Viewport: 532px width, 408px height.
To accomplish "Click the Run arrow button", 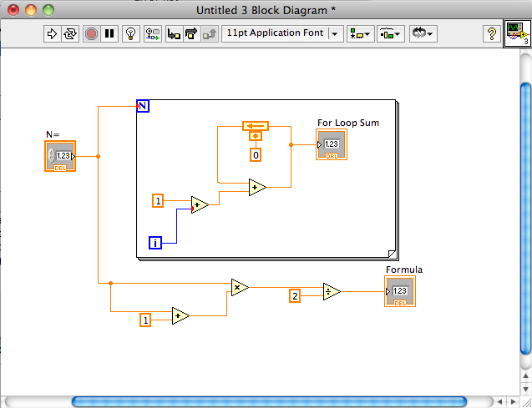I will (x=52, y=34).
